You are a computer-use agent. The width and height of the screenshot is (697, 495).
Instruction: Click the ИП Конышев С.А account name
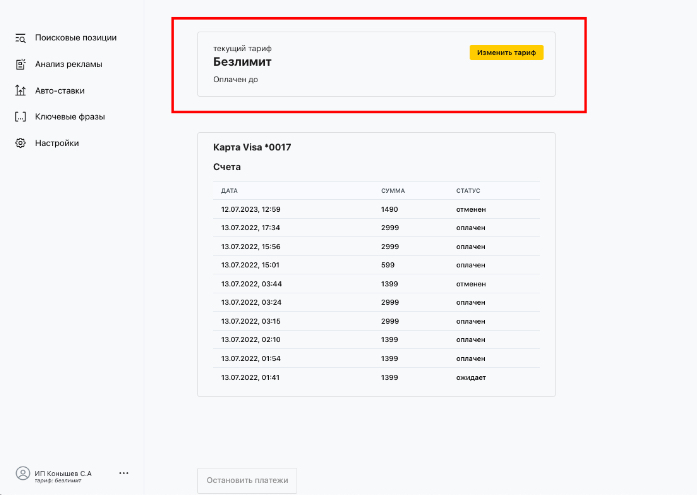(x=63, y=474)
